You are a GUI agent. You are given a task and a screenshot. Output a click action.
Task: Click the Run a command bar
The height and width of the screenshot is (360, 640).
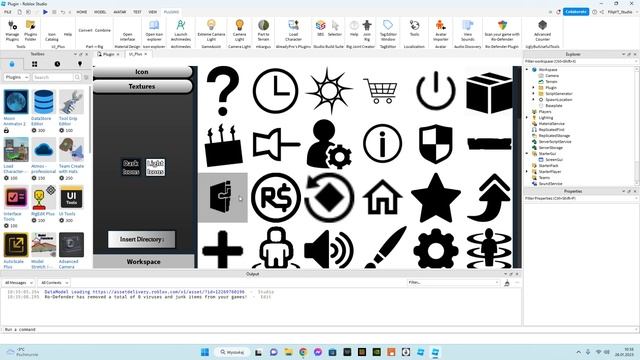pos(261,329)
